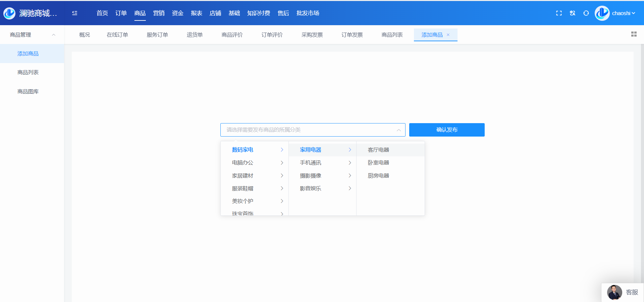Screen dimensions: 644x302
Task: Click the refresh icon in header
Action: pyautogui.click(x=586, y=13)
